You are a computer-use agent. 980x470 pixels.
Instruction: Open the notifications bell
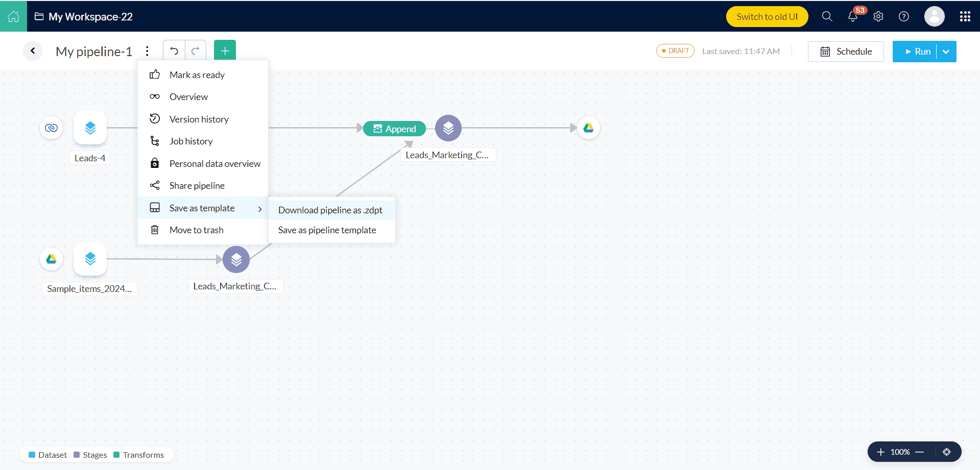[x=853, y=16]
